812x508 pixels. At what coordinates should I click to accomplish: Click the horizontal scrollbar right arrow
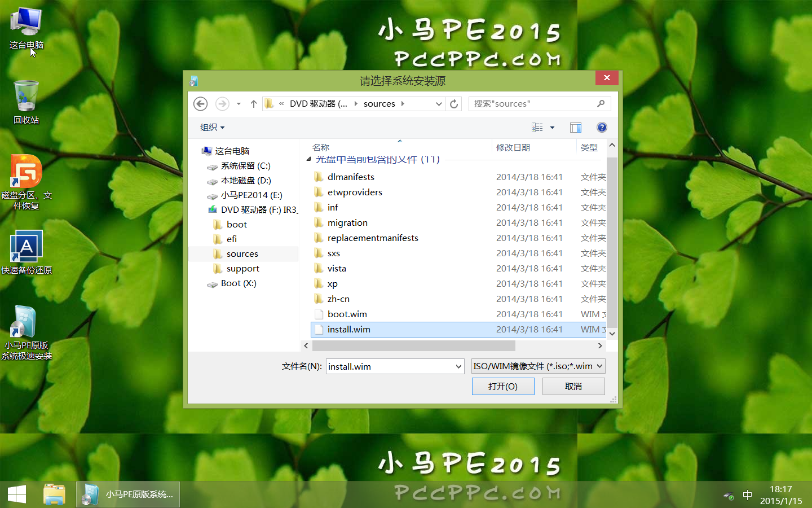(600, 345)
